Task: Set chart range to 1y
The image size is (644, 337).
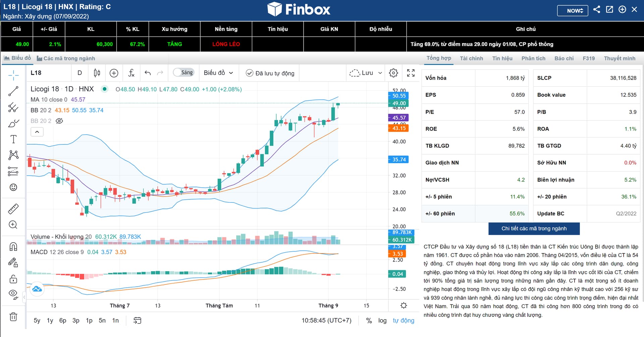Action: [50, 321]
